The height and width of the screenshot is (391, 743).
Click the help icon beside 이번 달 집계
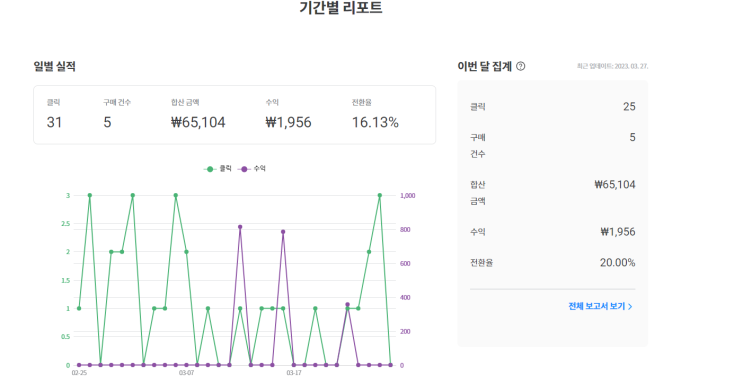pos(520,66)
